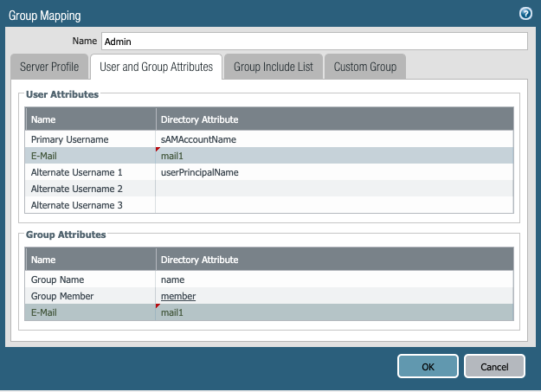The image size is (541, 392).
Task: Click empty Alternate Username 3 attribute cell
Action: point(334,205)
